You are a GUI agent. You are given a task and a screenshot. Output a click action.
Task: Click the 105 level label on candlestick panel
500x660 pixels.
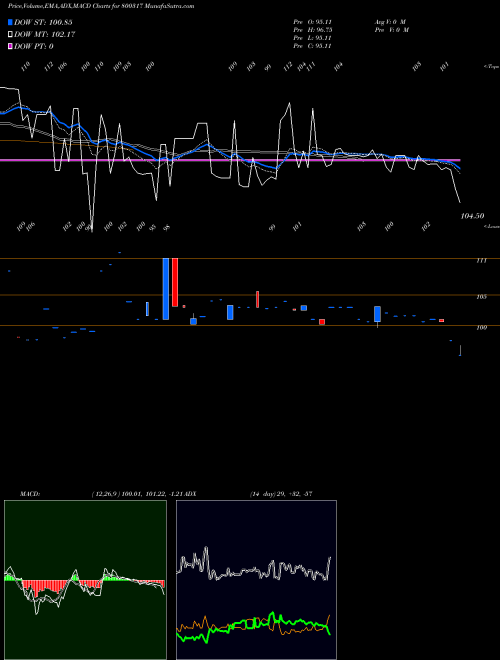[x=481, y=297]
